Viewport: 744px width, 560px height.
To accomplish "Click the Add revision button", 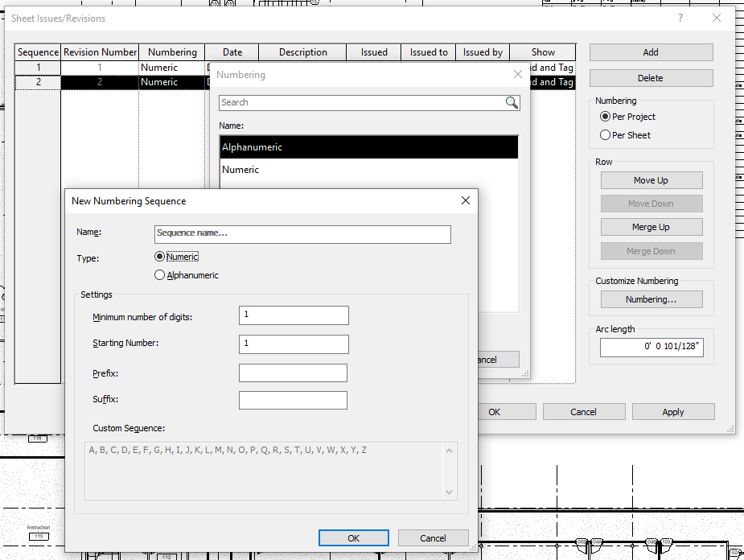I will (x=651, y=52).
